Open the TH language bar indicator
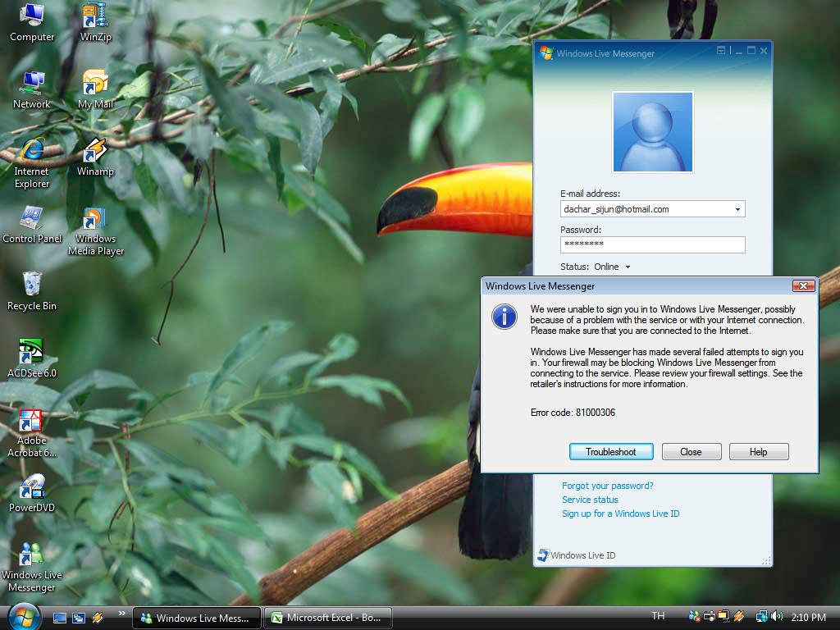This screenshot has width=840, height=630. click(658, 616)
